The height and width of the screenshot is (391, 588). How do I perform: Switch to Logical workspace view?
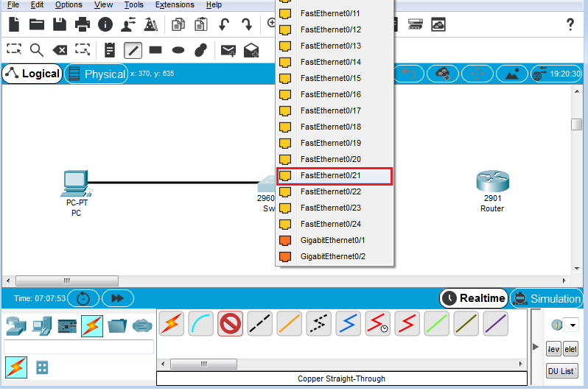pyautogui.click(x=32, y=74)
